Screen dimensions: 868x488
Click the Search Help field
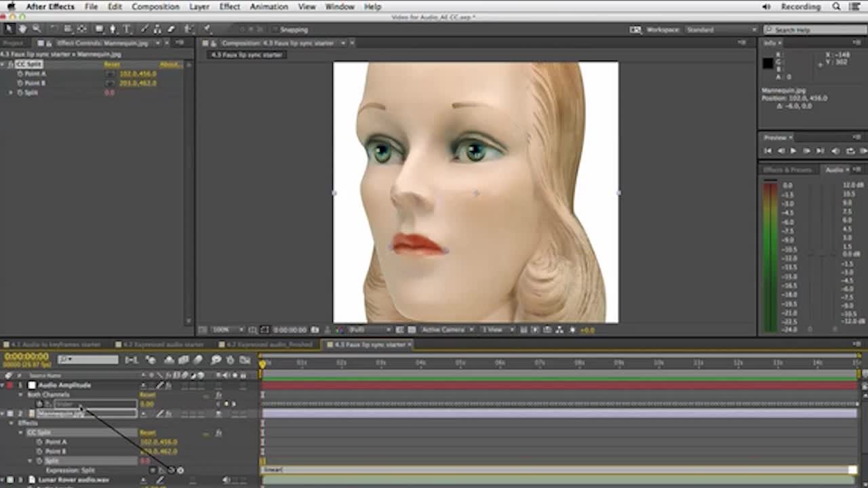pyautogui.click(x=814, y=30)
